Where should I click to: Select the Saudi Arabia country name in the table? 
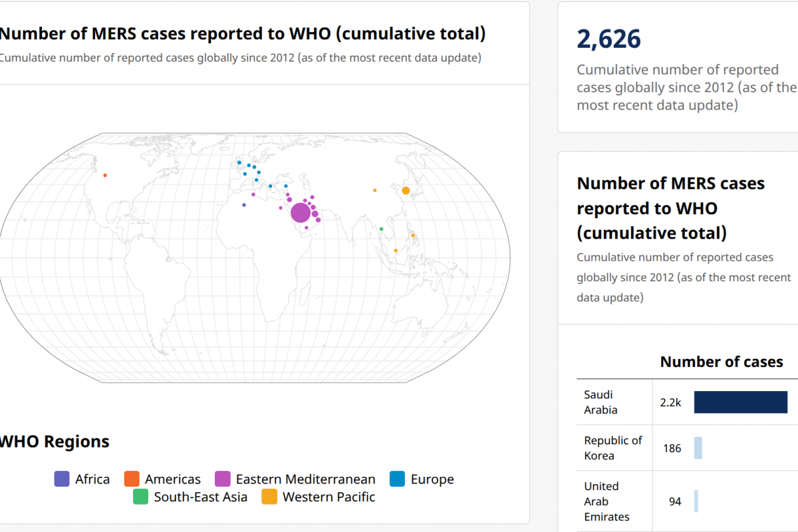(600, 402)
